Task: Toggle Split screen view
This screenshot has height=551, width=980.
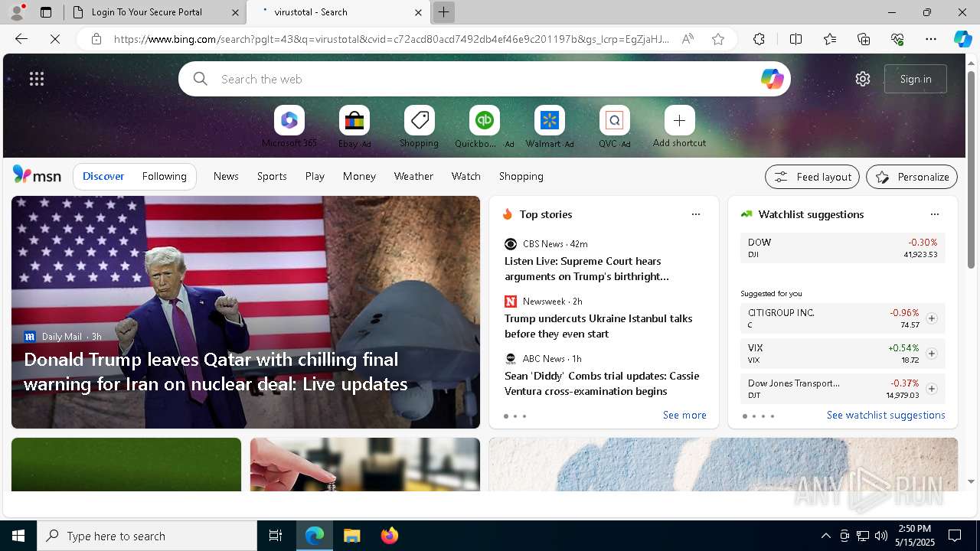Action: 795,39
